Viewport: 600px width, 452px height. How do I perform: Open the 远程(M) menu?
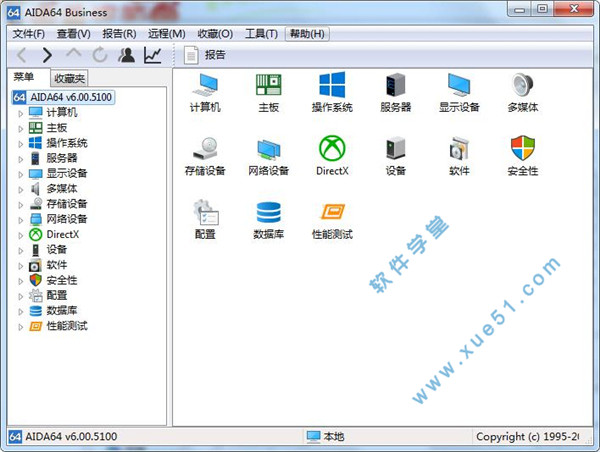166,34
